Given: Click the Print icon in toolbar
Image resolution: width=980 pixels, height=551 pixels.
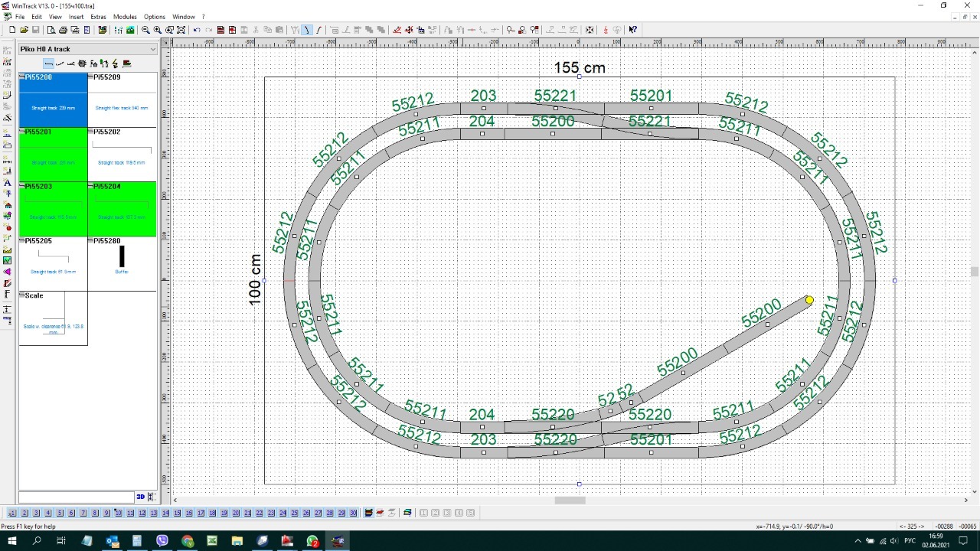Looking at the screenshot, I should pyautogui.click(x=63, y=30).
